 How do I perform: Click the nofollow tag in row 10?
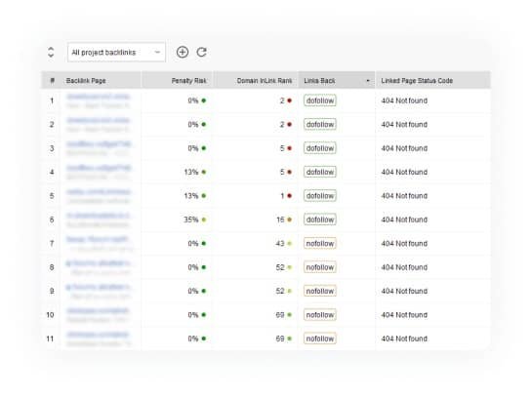[x=320, y=315]
